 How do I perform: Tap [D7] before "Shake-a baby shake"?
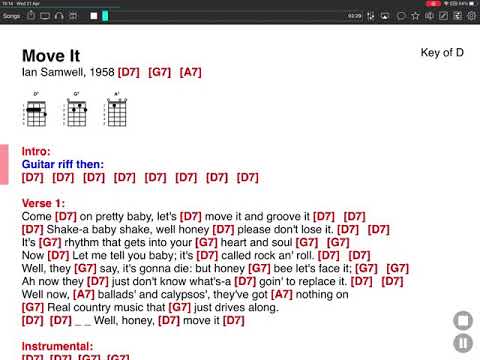pos(33,229)
